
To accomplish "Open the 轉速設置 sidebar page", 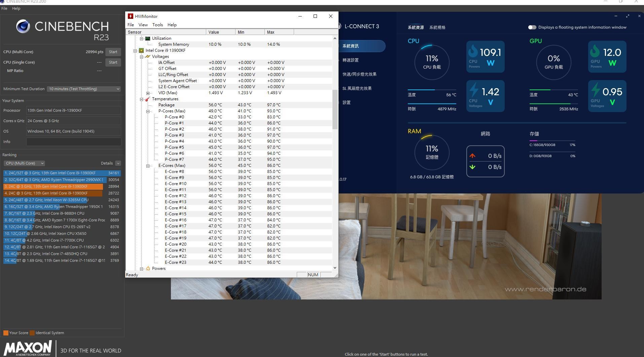I will coord(350,60).
